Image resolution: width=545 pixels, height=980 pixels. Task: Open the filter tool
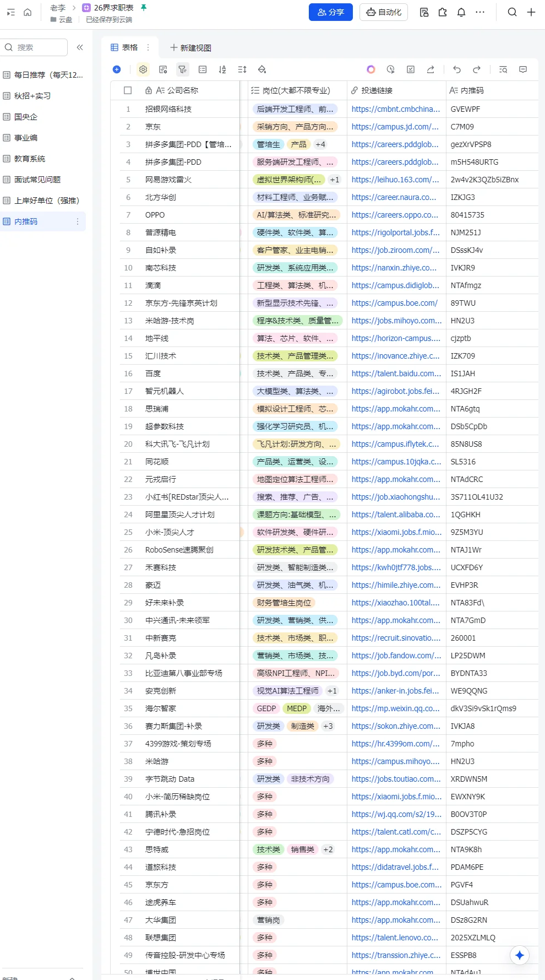point(183,69)
